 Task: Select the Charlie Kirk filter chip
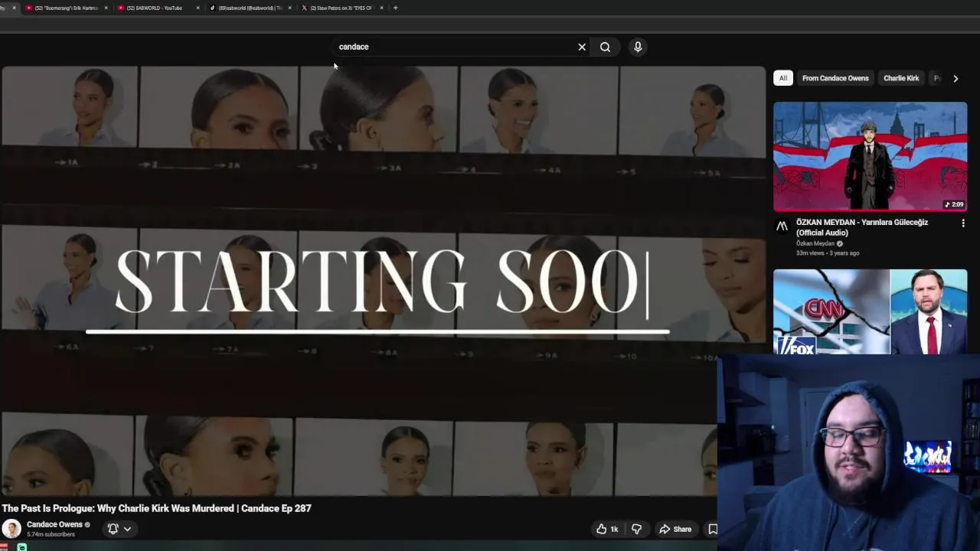[x=901, y=78]
